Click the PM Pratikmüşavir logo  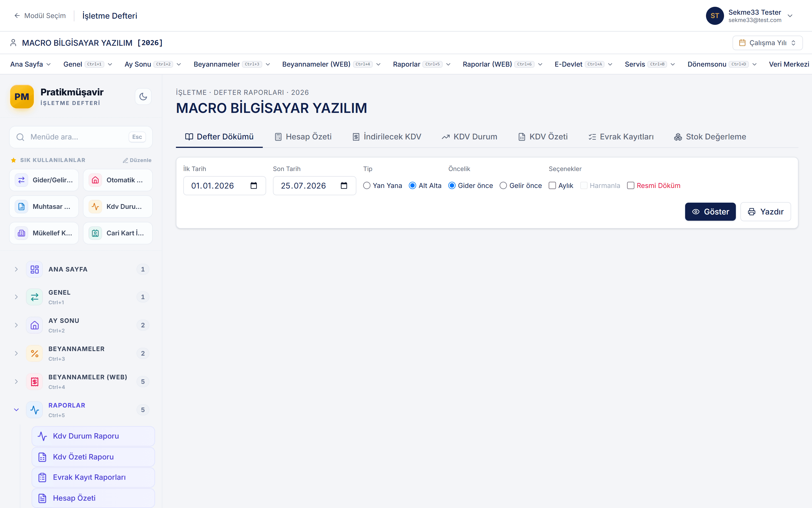(x=22, y=97)
